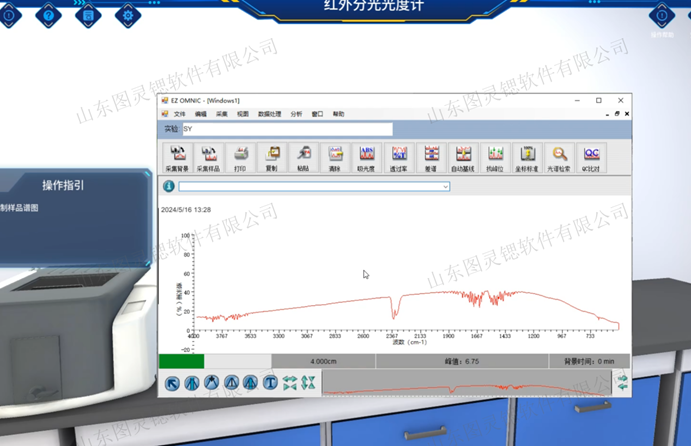Click the settings gear icon in top bar
Image resolution: width=691 pixels, height=446 pixels.
coord(127,14)
